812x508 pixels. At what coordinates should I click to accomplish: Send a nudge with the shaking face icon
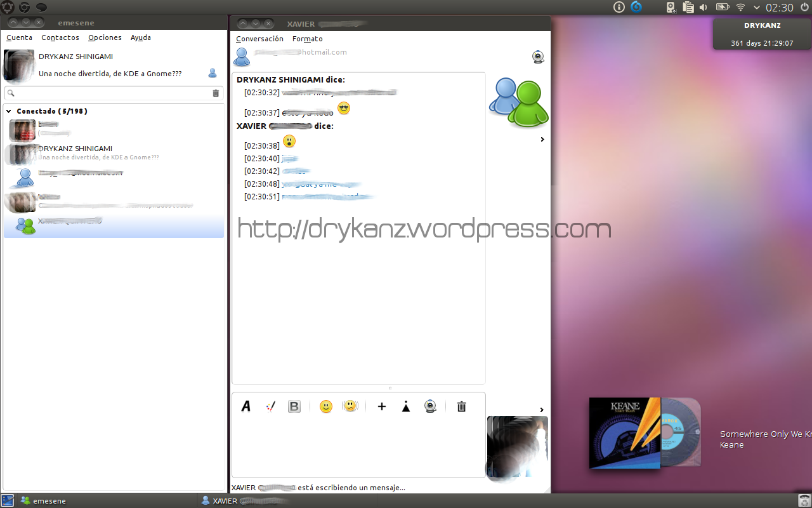tap(350, 406)
